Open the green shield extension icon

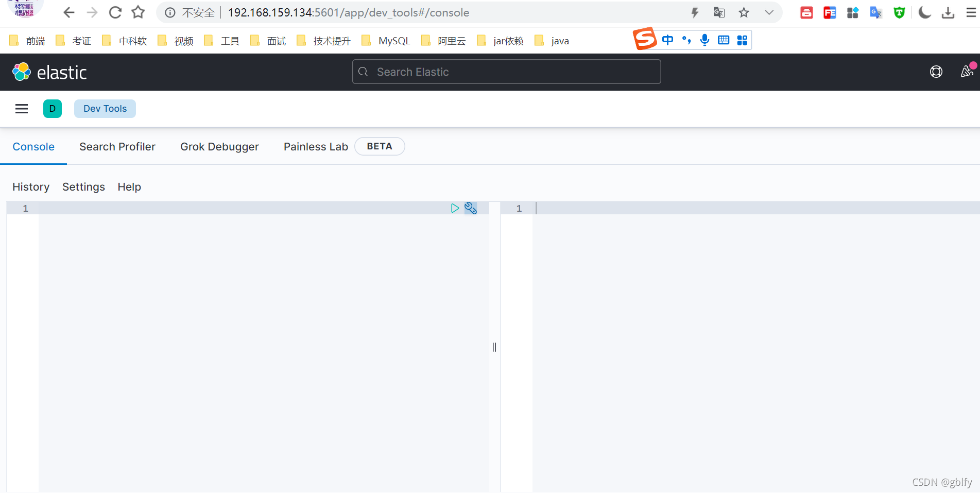pos(899,13)
